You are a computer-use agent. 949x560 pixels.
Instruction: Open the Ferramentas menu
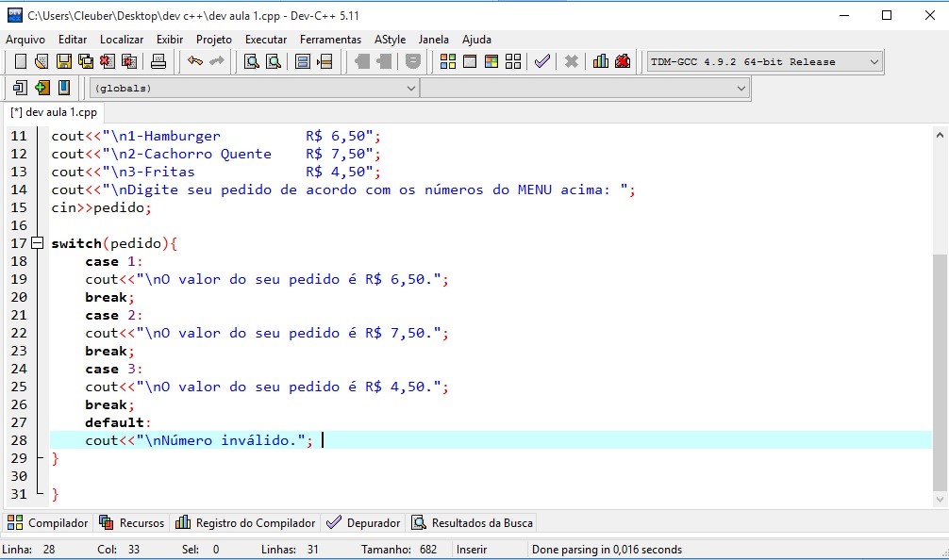(330, 40)
